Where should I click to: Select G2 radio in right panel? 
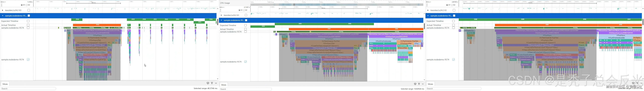pos(452,5)
